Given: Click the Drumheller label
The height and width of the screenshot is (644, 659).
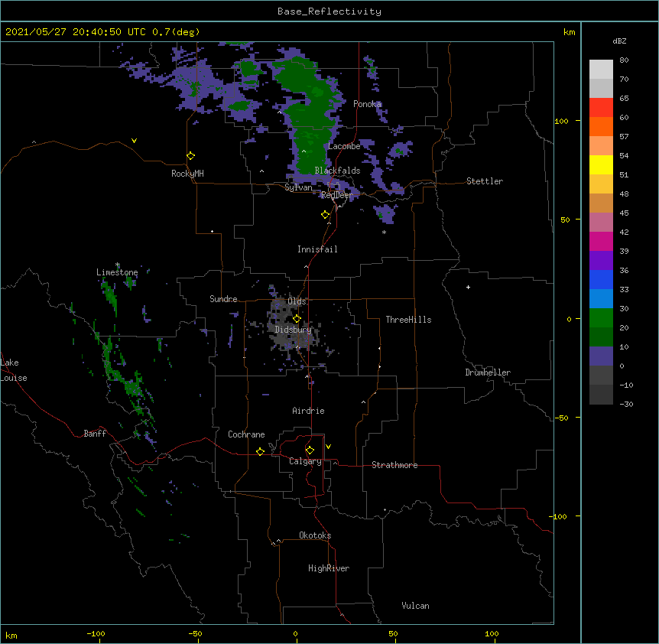Looking at the screenshot, I should coord(488,372).
